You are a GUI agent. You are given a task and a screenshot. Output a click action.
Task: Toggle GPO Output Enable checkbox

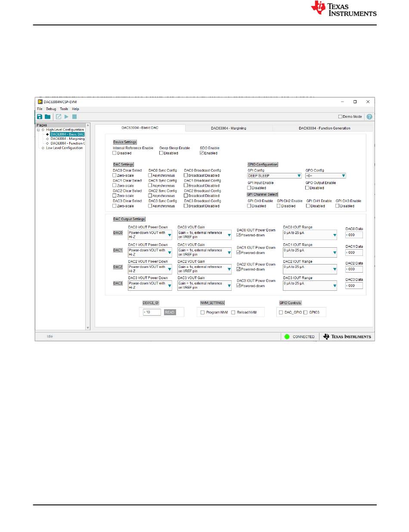[x=307, y=188]
